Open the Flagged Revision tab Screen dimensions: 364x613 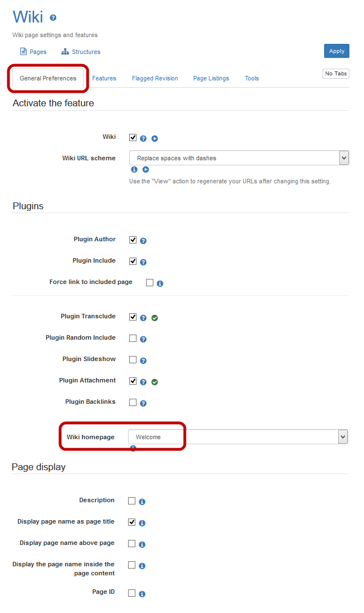coord(155,78)
